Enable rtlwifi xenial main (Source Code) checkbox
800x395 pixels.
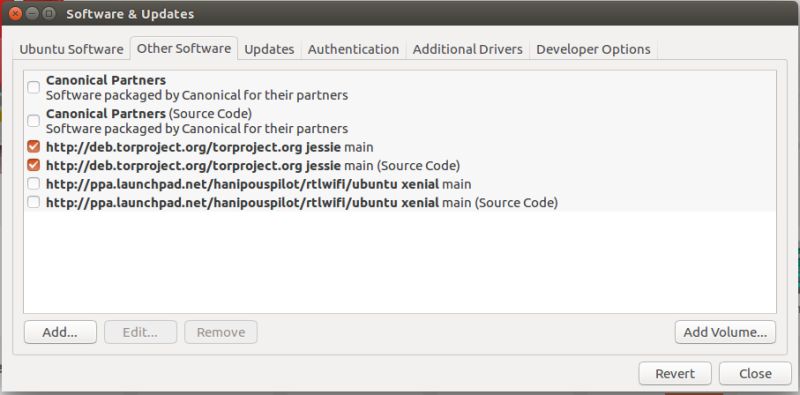(33, 203)
